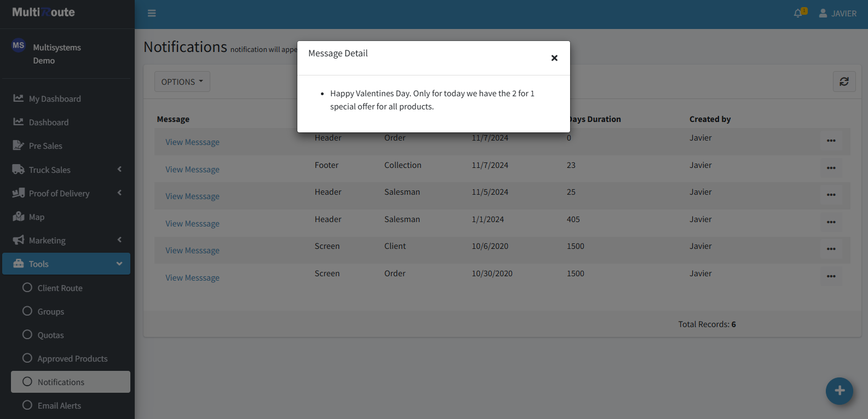Expand the Marketing submenu chevron
Screen dimensions: 868x419
click(x=119, y=240)
